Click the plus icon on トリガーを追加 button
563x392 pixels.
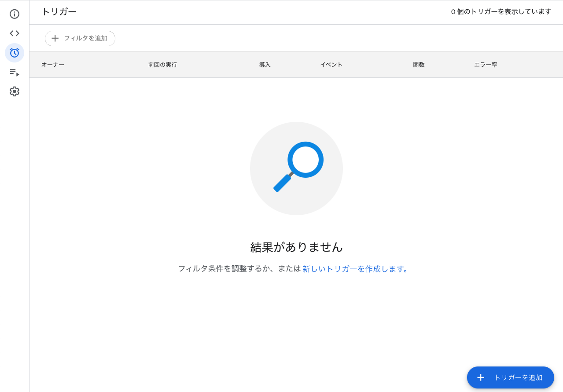click(481, 377)
